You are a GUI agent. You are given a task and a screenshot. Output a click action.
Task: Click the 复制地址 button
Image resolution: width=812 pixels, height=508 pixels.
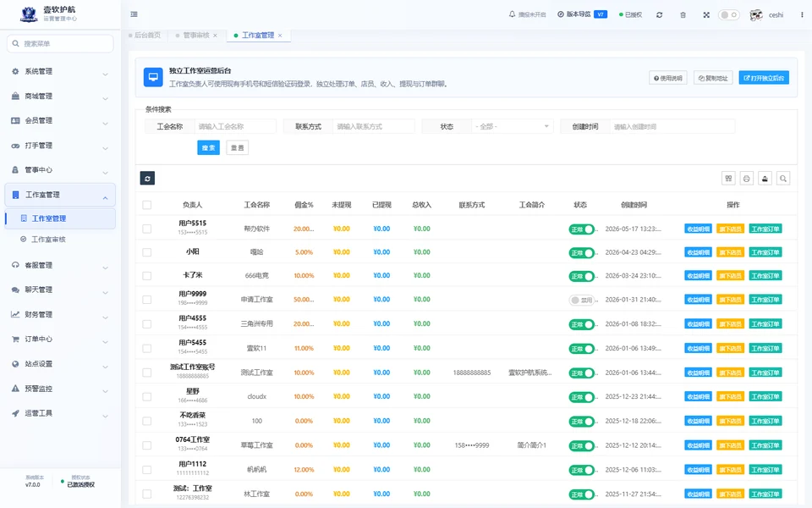pyautogui.click(x=713, y=78)
